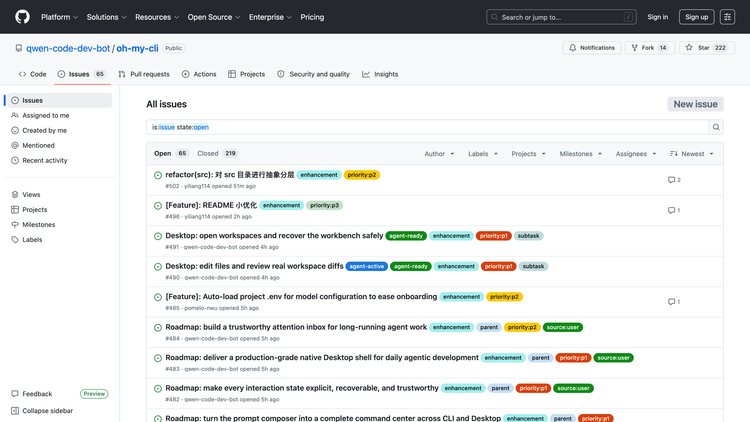The width and height of the screenshot is (750, 422).
Task: Switch to the Actions tab
Action: coord(199,74)
